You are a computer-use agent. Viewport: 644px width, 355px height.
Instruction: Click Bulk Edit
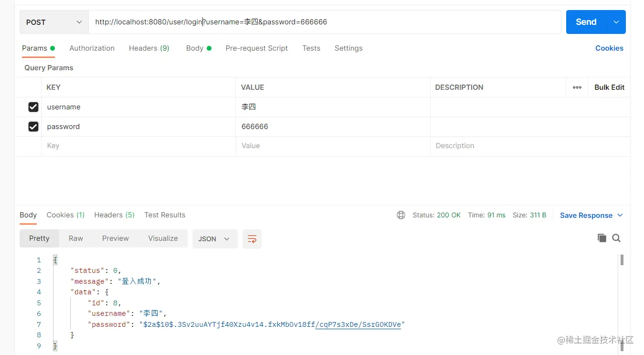(x=609, y=87)
